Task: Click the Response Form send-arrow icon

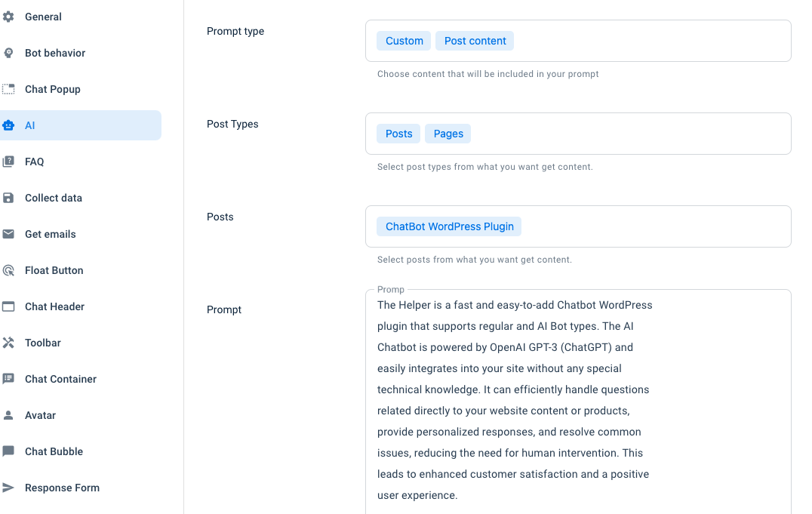Action: pos(8,488)
